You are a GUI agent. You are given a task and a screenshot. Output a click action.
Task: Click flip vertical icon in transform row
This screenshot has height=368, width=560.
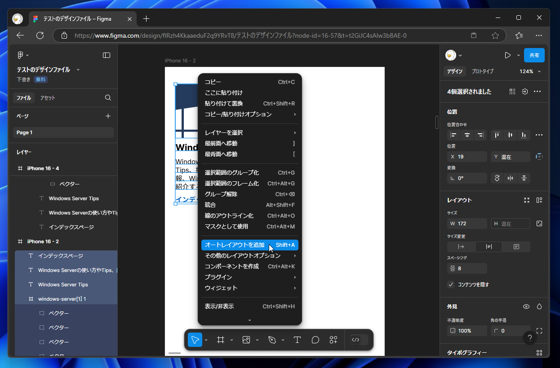point(524,178)
